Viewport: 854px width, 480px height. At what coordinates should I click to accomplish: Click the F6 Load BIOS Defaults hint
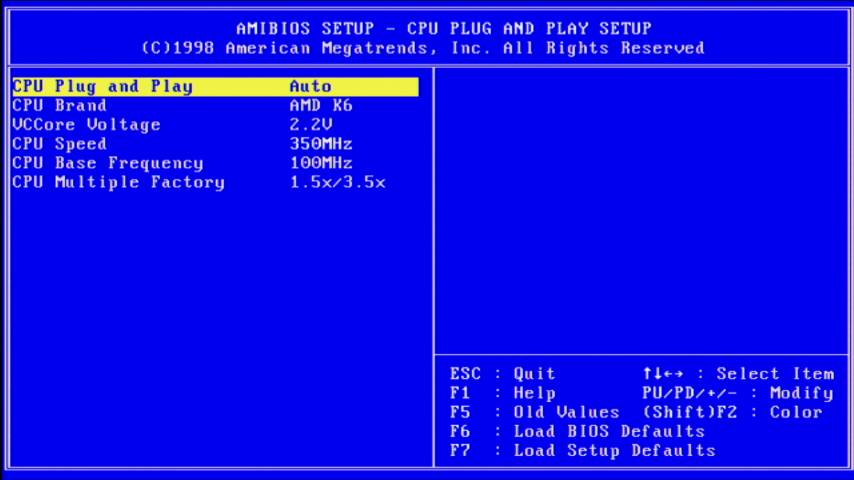click(577, 431)
